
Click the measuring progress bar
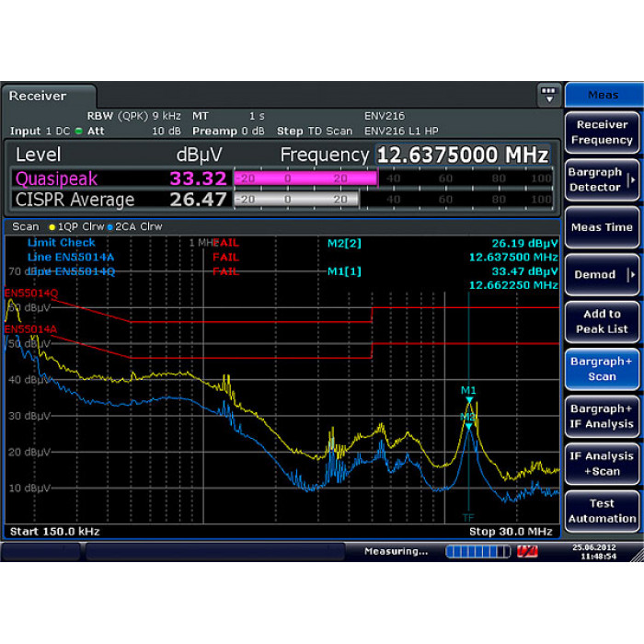pos(478,551)
